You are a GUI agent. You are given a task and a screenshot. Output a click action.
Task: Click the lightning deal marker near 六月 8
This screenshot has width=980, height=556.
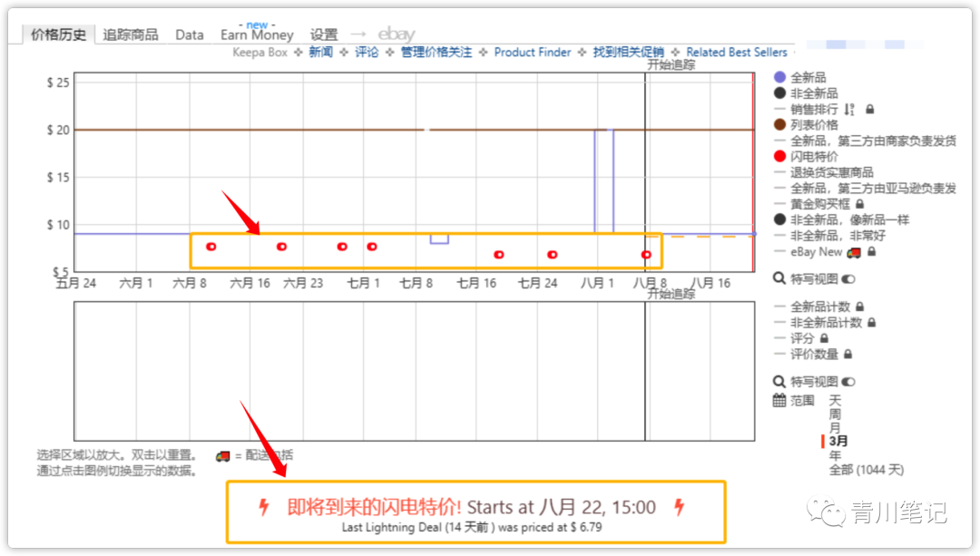[x=211, y=247]
